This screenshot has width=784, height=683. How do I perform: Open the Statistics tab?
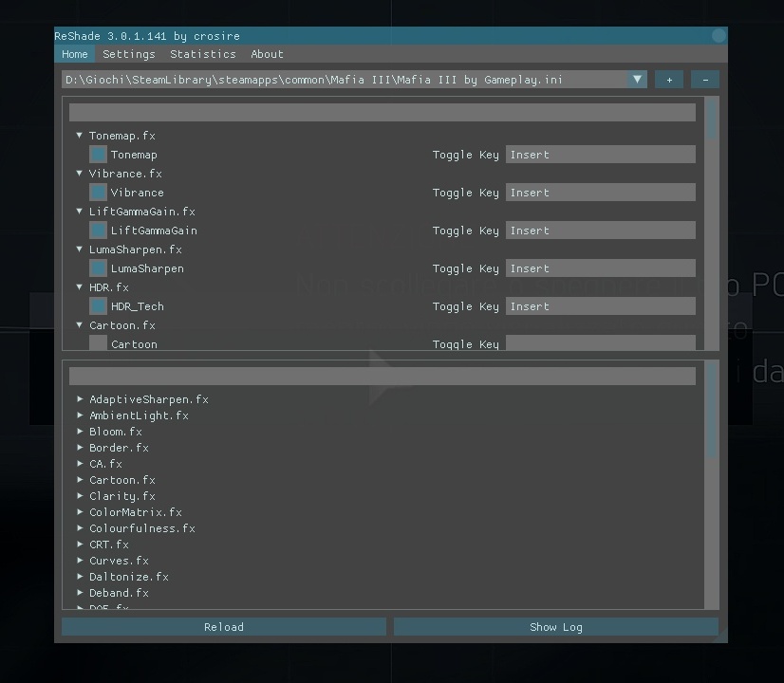coord(202,54)
